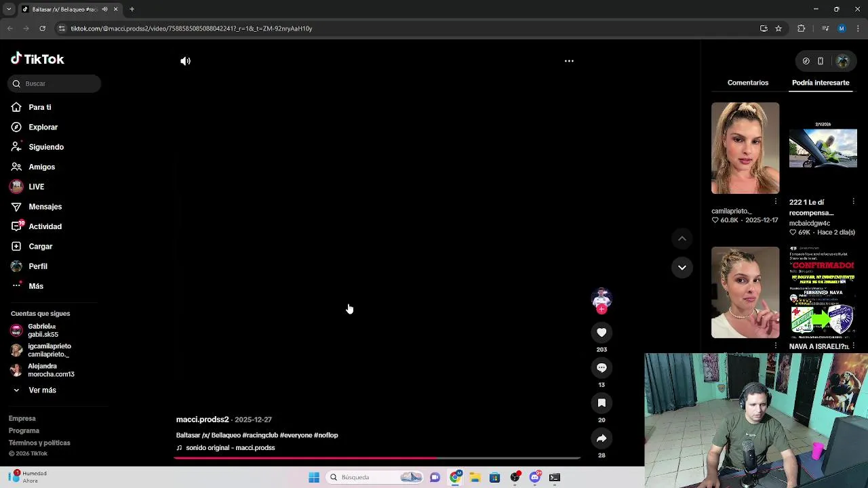Screen dimensions: 868x488
Task: Open CONFIRMADO Nava video thumbnail
Action: click(x=823, y=292)
